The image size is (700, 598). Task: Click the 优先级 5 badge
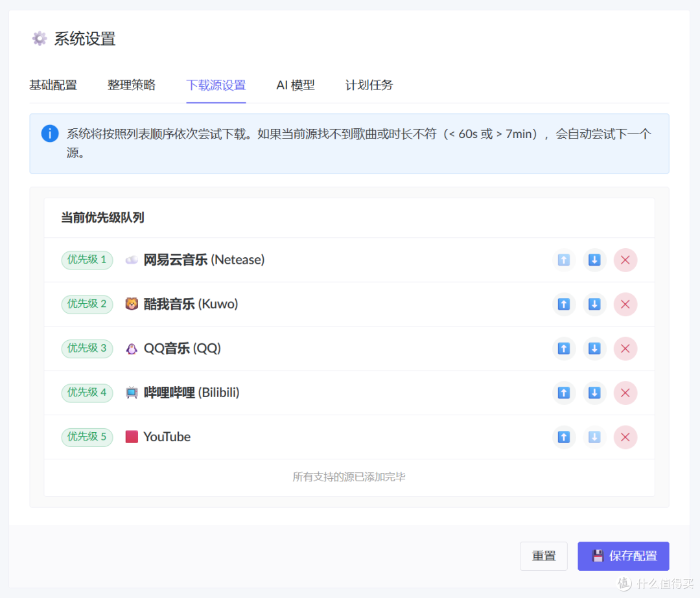click(87, 437)
